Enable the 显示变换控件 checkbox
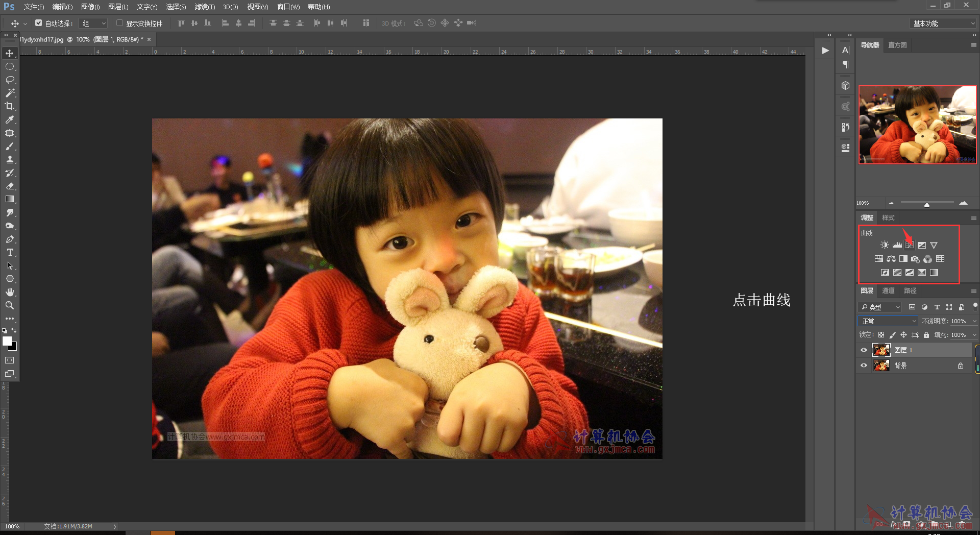The width and height of the screenshot is (980, 535). click(119, 23)
